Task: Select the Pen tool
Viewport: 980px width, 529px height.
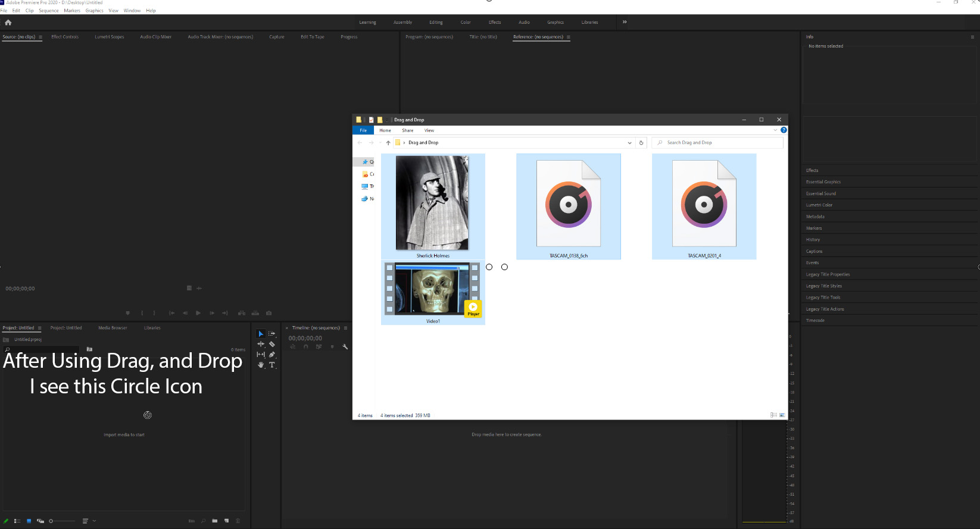Action: (272, 355)
